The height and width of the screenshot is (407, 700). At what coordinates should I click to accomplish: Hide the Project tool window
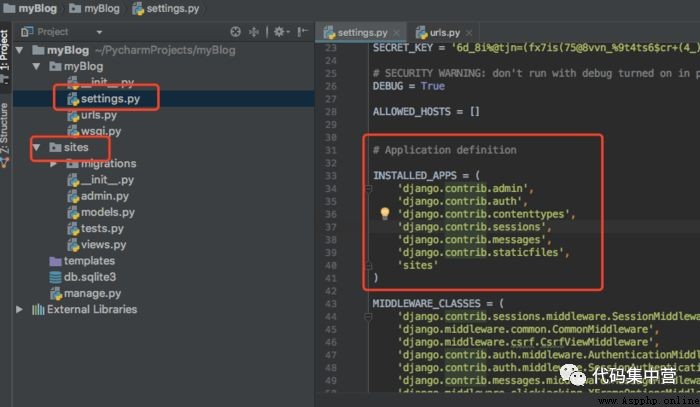303,32
